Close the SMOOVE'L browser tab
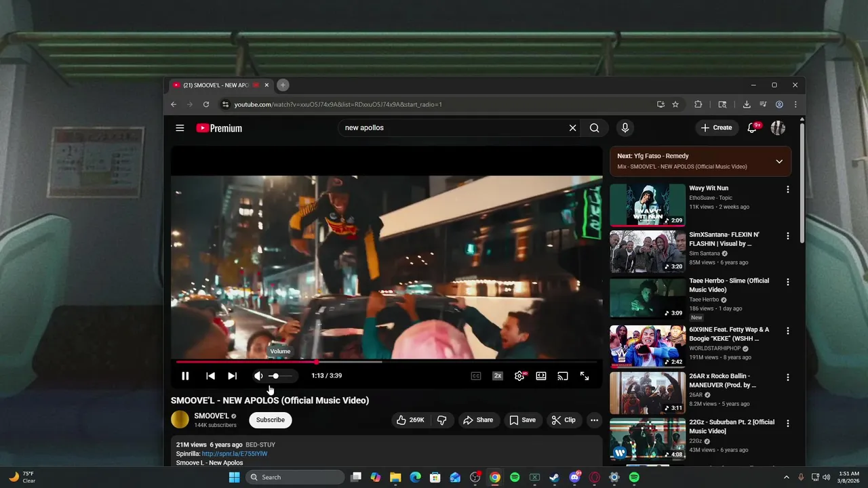The width and height of the screenshot is (868, 488). 267,85
